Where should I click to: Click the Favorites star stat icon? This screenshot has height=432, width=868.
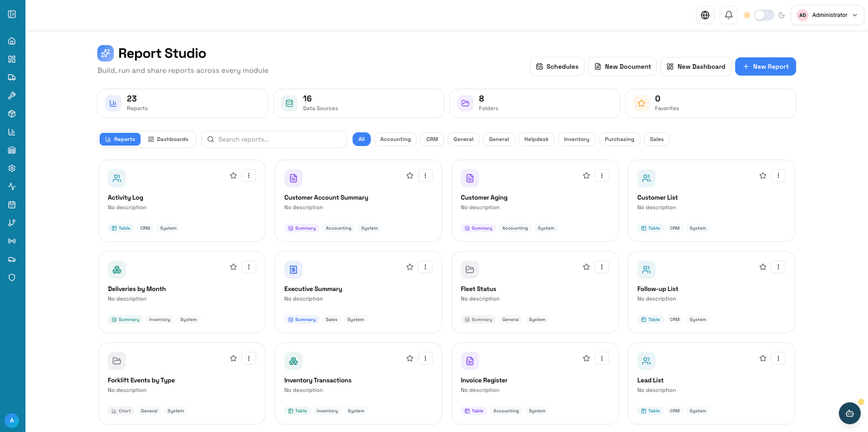tap(641, 103)
